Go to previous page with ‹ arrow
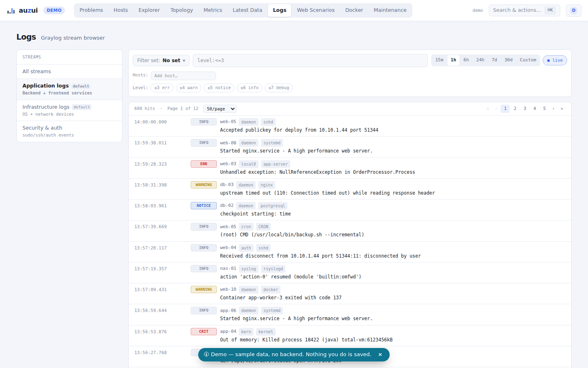 point(496,109)
